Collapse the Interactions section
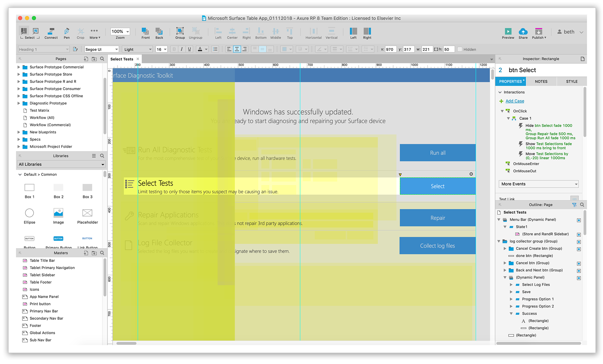The height and width of the screenshot is (364, 603). [x=500, y=92]
